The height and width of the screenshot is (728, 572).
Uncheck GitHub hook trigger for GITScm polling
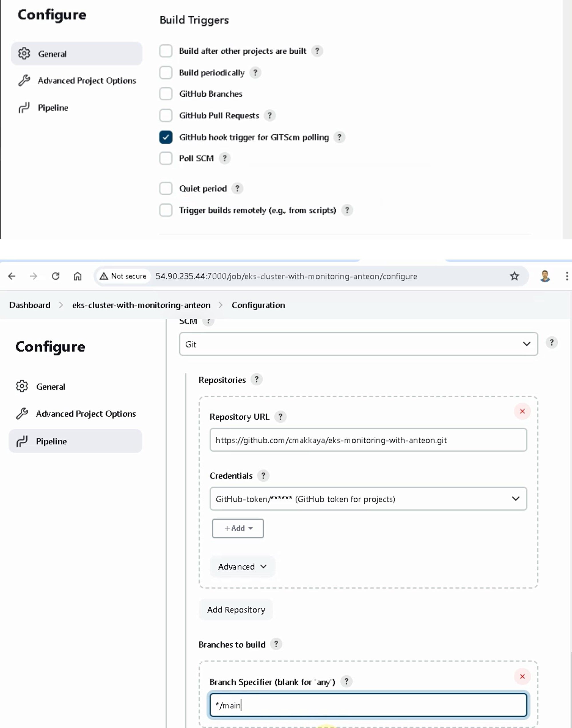[x=166, y=137]
